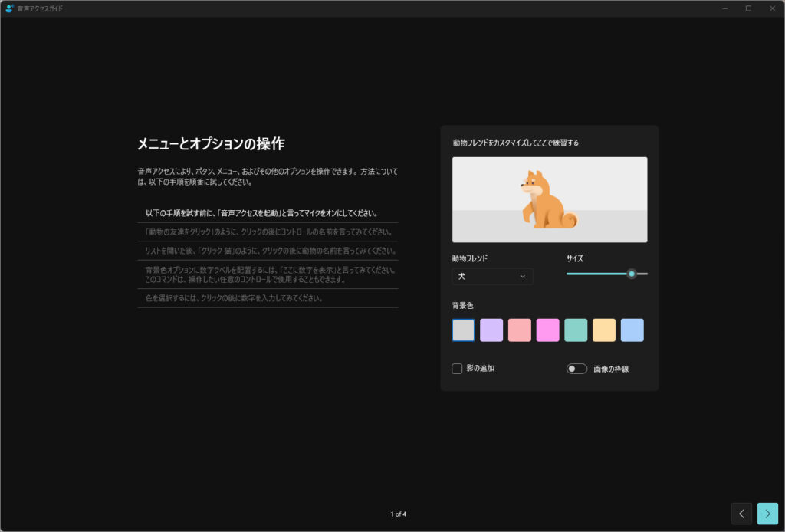Close the 音声アクセスガイド window
The width and height of the screenshot is (785, 532).
pyautogui.click(x=772, y=8)
